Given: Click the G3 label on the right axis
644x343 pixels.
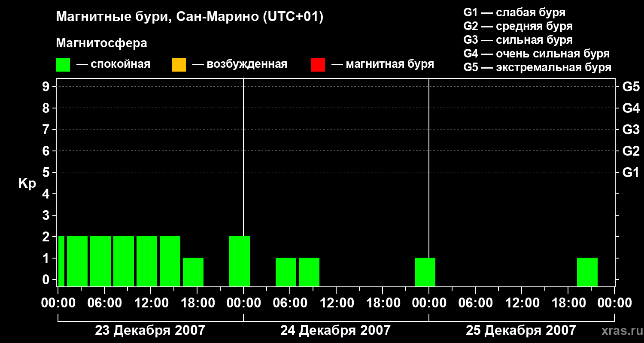Looking at the screenshot, I should click(631, 129).
